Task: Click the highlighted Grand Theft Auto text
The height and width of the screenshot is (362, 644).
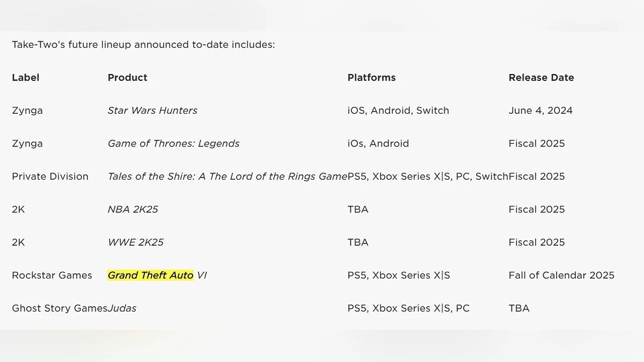Action: (150, 276)
